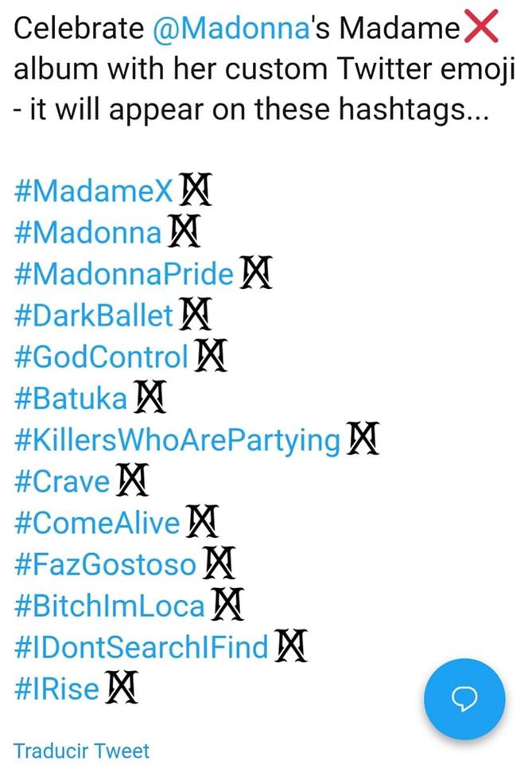The image size is (532, 764).
Task: Open the #GodControl hashtag
Action: tap(101, 357)
